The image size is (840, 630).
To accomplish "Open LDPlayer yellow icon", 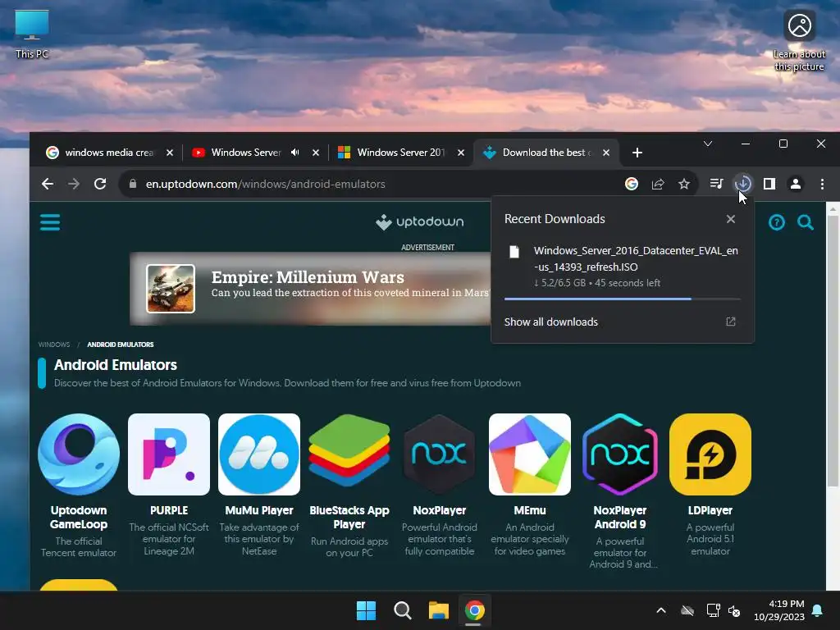I will point(710,454).
